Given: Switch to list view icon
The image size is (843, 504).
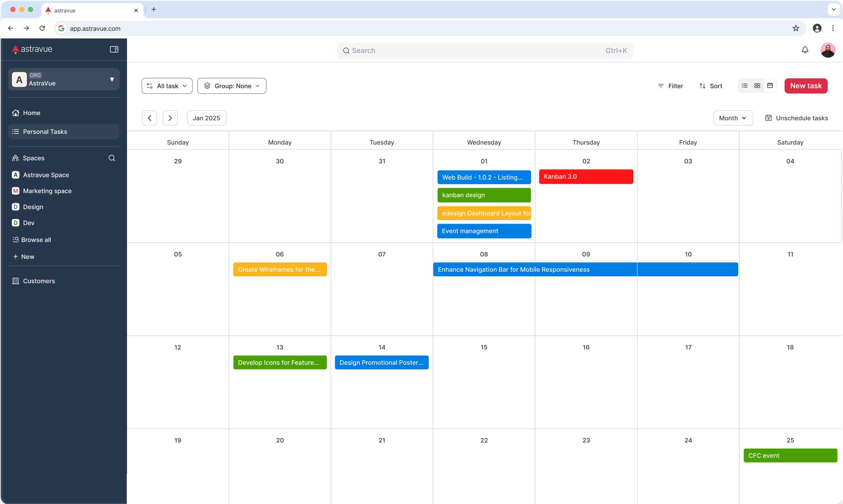Looking at the screenshot, I should pos(744,85).
